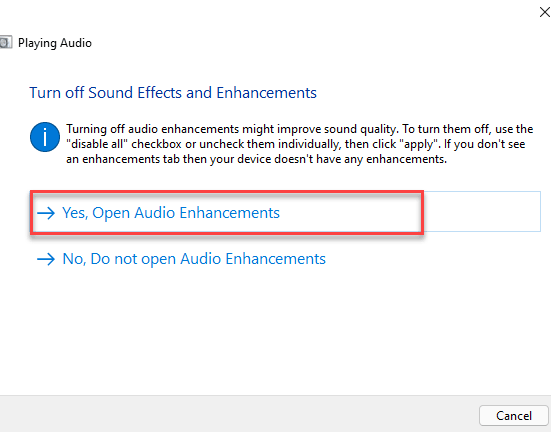551x432 pixels.
Task: Click the arrow icon beside No, Do not open
Action: (46, 259)
